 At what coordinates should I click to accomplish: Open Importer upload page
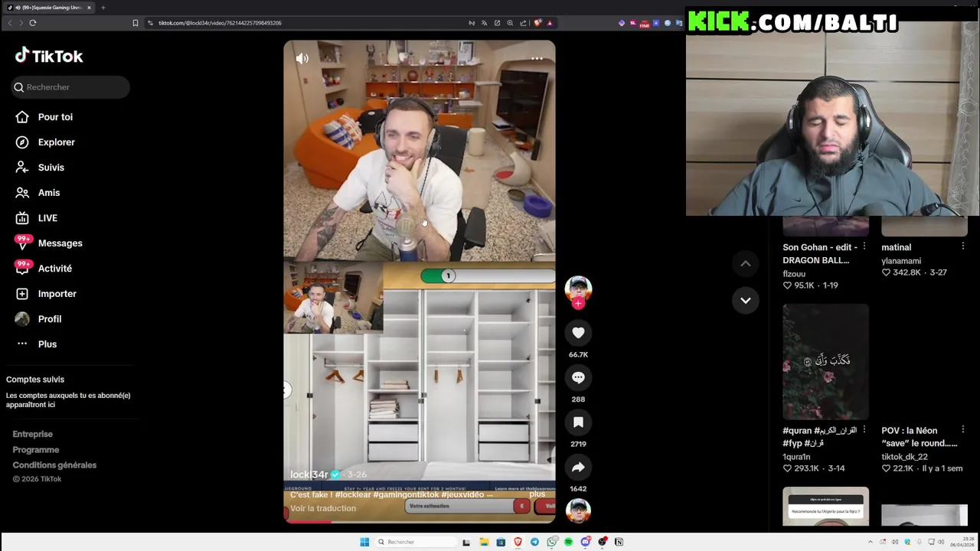(x=46, y=294)
